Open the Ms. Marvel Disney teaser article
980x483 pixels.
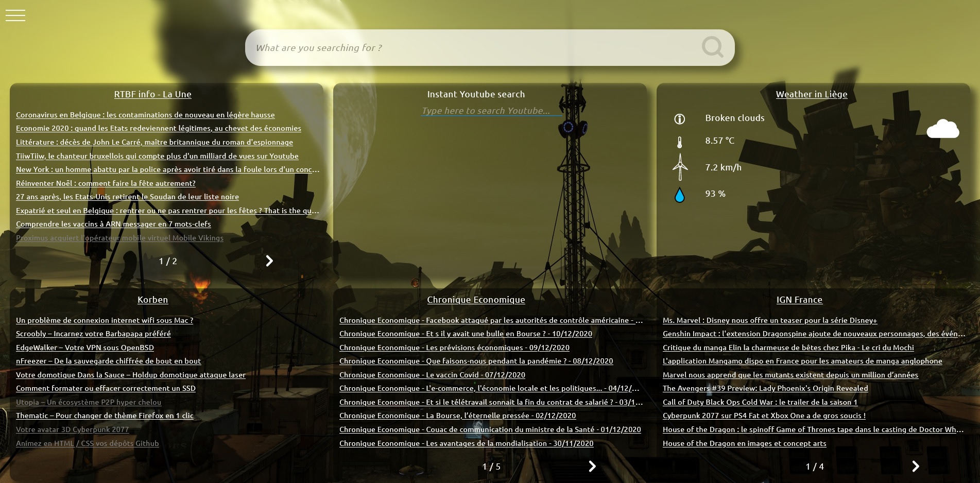coord(770,320)
